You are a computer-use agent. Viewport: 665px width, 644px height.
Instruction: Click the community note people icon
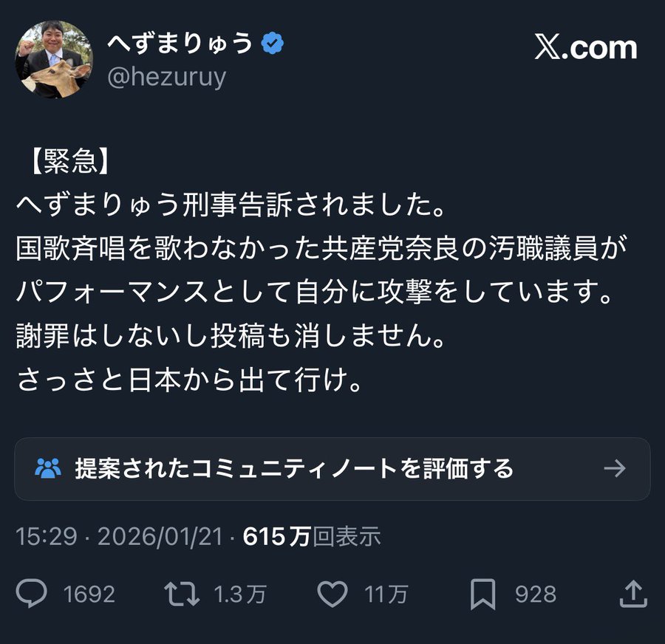pyautogui.click(x=48, y=468)
